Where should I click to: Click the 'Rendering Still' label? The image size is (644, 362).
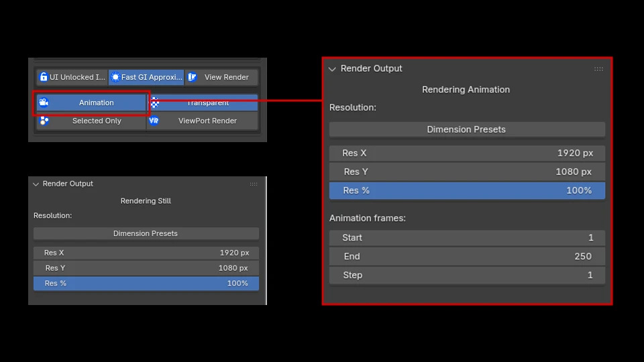tap(146, 200)
